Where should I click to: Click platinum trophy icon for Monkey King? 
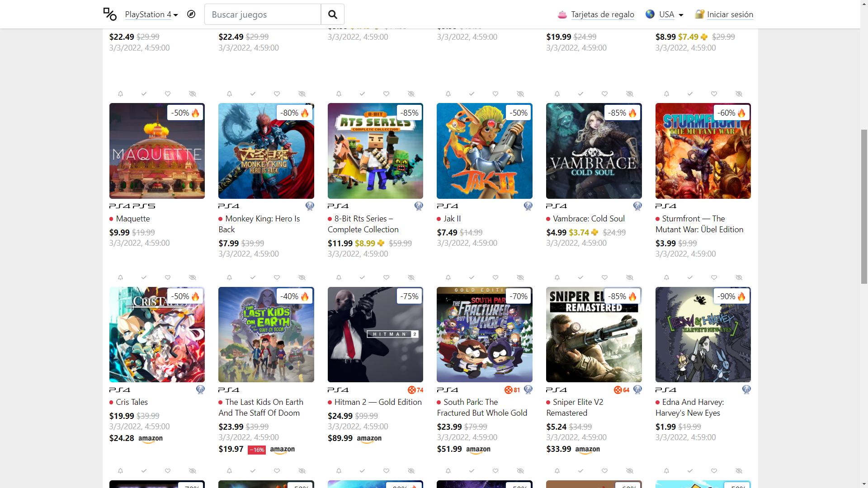point(310,206)
